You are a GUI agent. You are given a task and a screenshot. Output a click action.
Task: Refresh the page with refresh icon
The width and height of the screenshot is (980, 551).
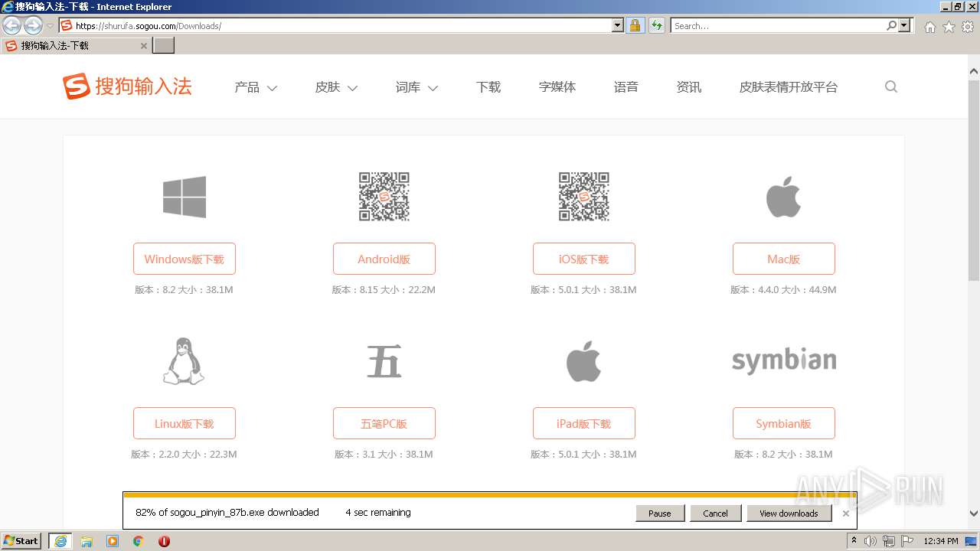[x=657, y=26]
